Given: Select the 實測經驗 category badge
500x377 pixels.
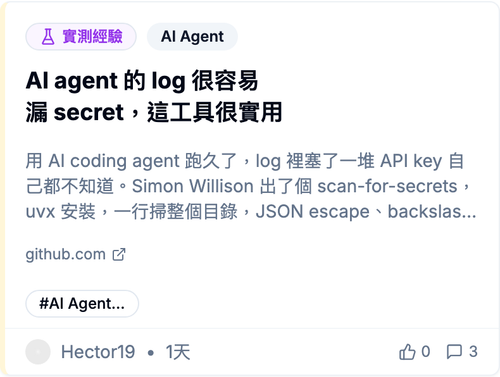Looking at the screenshot, I should 81,37.
